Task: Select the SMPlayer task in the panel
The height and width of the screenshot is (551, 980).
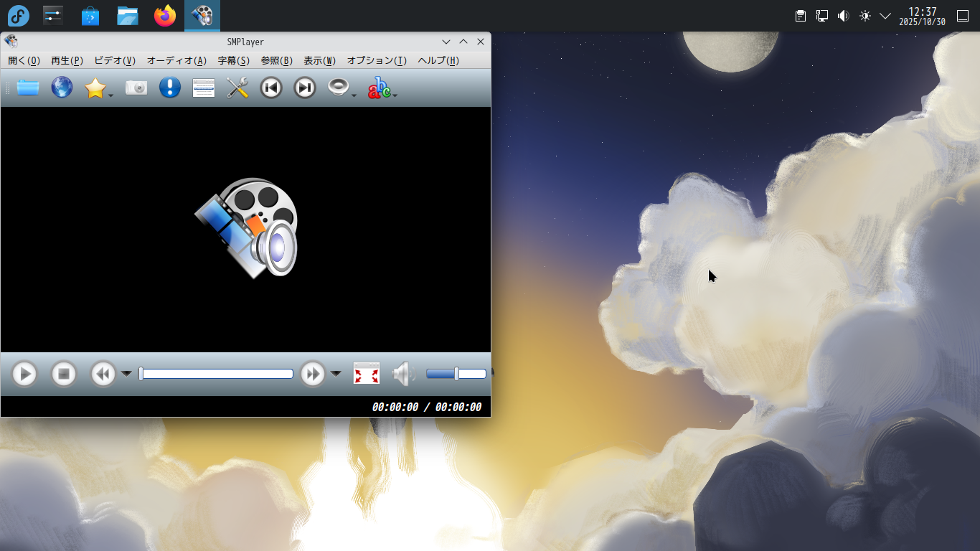Action: click(x=202, y=16)
